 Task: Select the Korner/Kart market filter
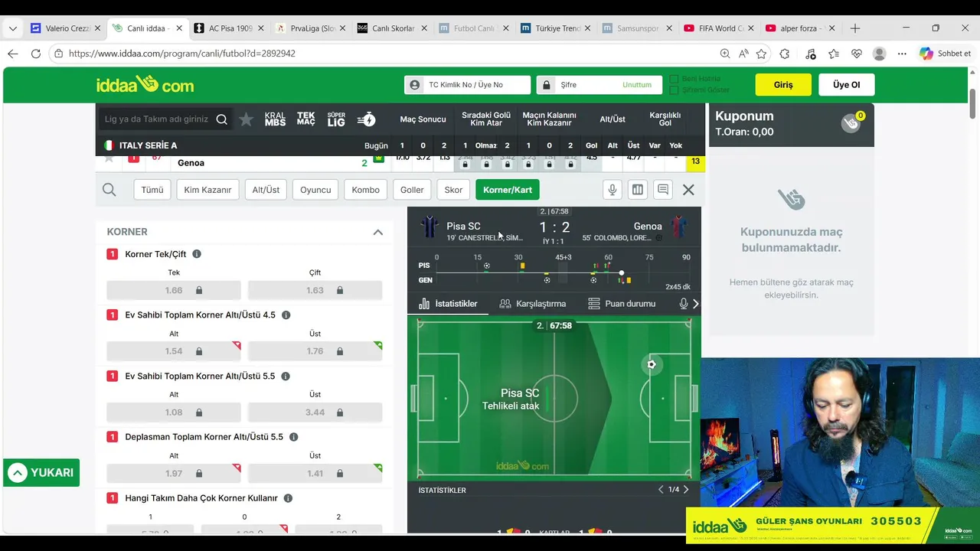pos(508,190)
